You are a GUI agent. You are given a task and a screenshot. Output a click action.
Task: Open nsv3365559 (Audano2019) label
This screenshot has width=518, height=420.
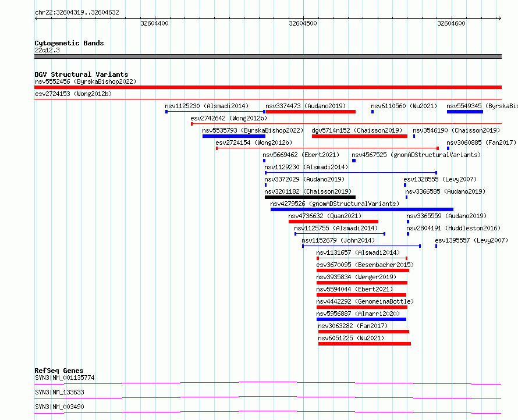446,216
